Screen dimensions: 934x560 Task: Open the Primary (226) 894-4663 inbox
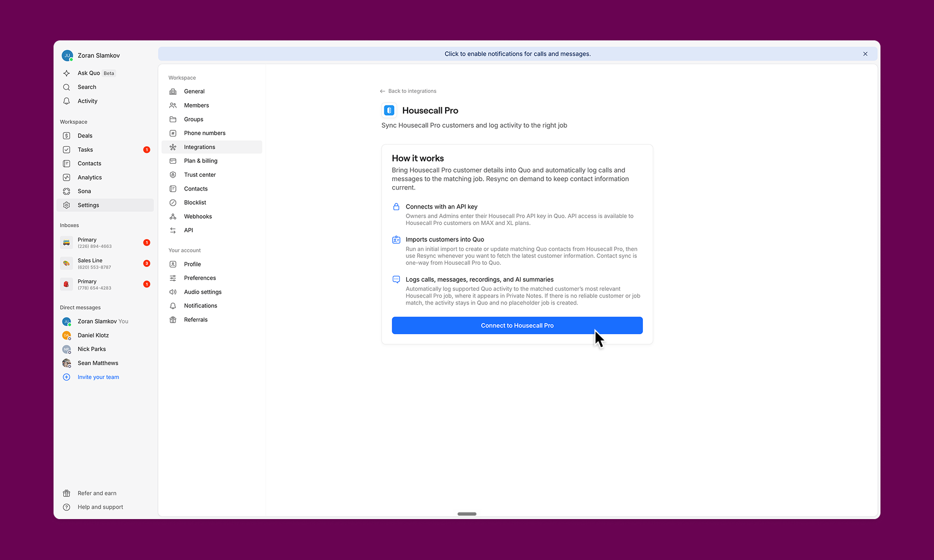tap(105, 243)
